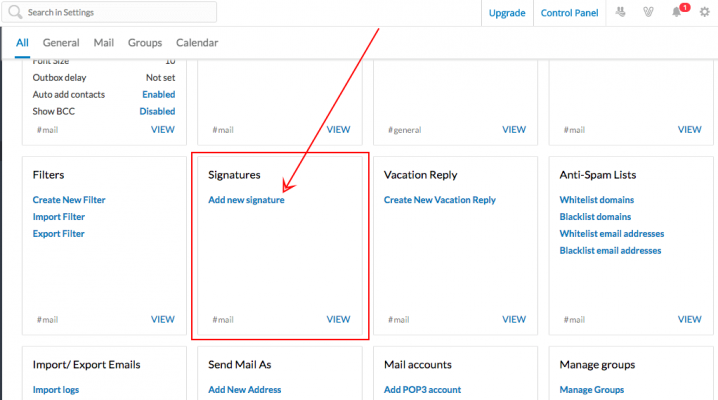Open the notifications bell icon

coord(676,12)
